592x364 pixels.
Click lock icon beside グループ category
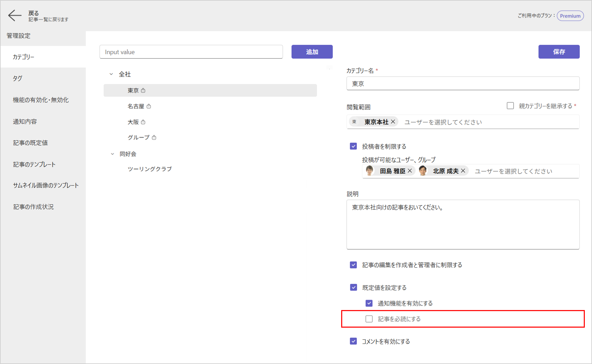coord(154,138)
